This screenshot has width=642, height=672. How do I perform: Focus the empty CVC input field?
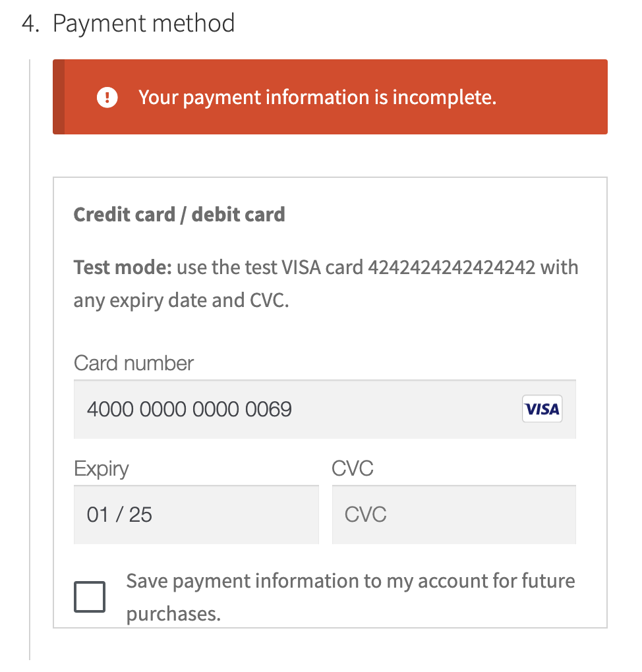pyautogui.click(x=453, y=515)
